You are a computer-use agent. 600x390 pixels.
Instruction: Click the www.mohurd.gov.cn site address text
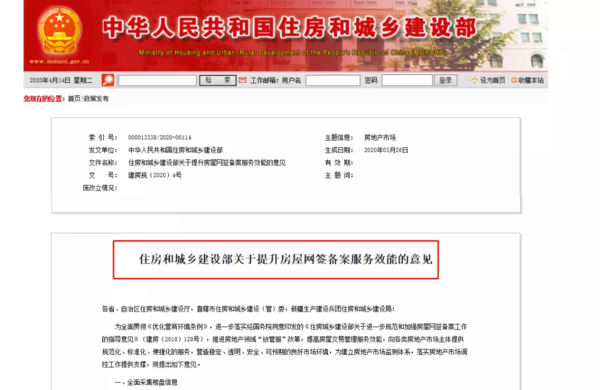(x=59, y=61)
